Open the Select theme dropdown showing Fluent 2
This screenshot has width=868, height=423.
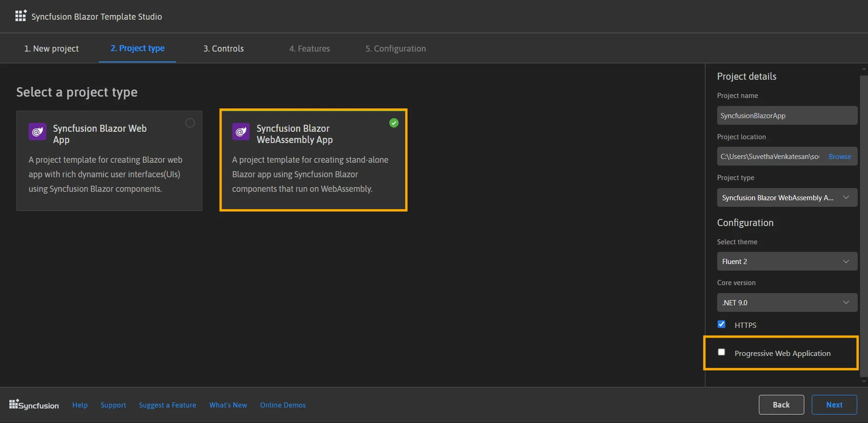coord(786,261)
